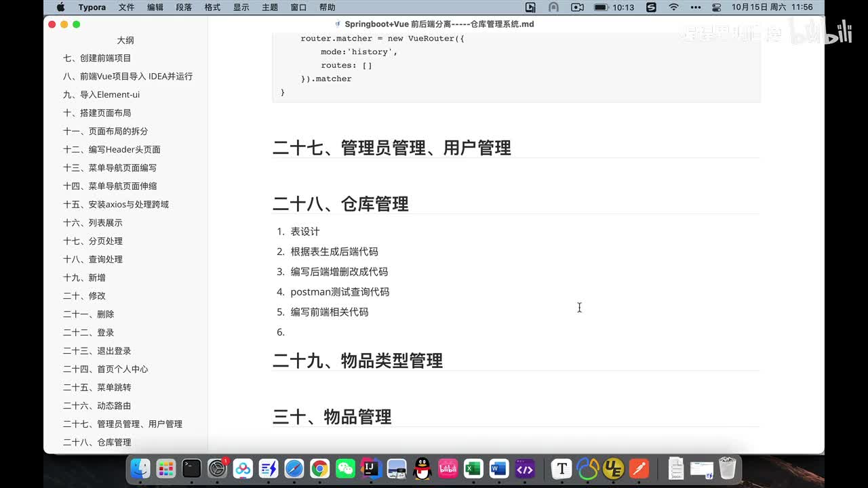The height and width of the screenshot is (488, 868).
Task: Jump to 十四、菜单导航页面伸缩 in outline
Action: pyautogui.click(x=110, y=186)
